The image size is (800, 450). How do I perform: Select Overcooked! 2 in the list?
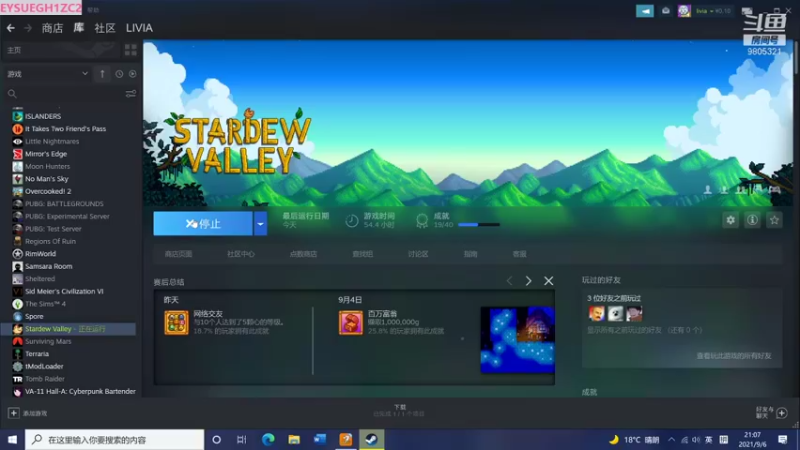coord(48,191)
